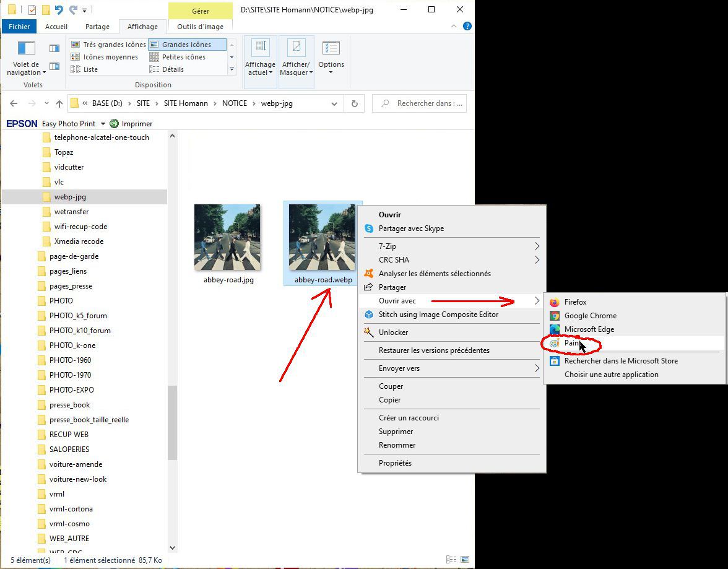Open Easy Photo Print dropdown arrow
728x569 pixels.
[x=103, y=124]
